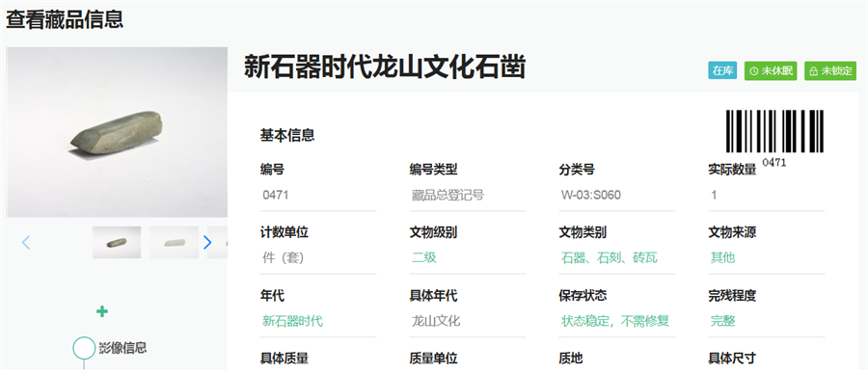Click the 在库 status tag
This screenshot has height=373, width=868.
pyautogui.click(x=722, y=70)
